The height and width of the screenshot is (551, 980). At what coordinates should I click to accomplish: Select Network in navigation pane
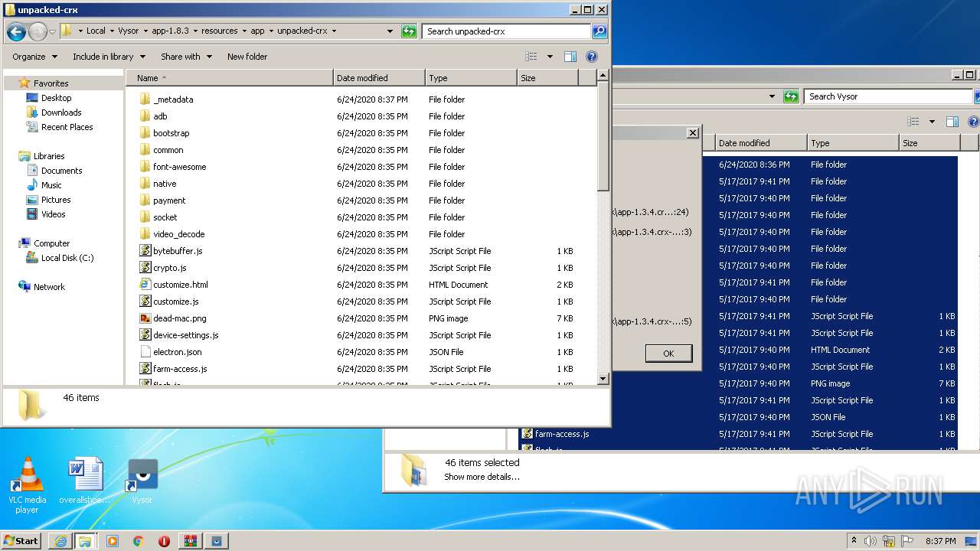pyautogui.click(x=49, y=287)
